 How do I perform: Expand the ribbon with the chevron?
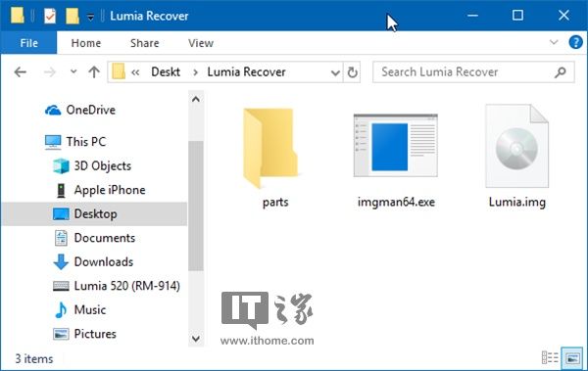pyautogui.click(x=554, y=42)
